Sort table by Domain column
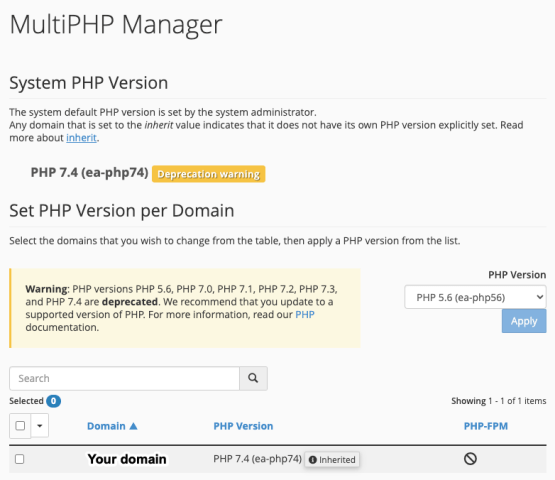This screenshot has width=555, height=480. [106, 426]
